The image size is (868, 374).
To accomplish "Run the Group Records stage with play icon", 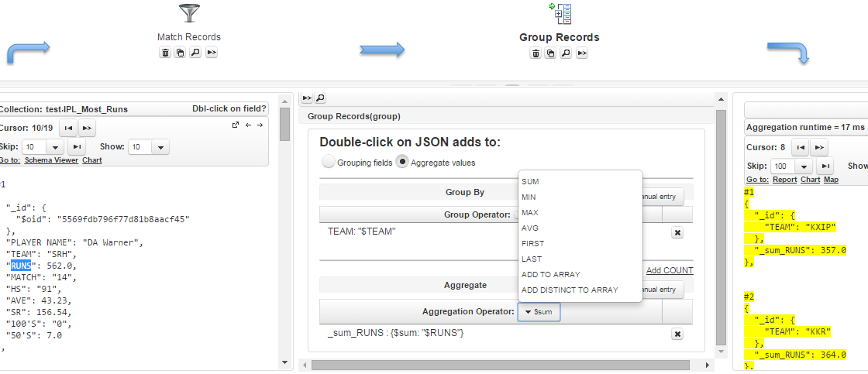I will click(x=581, y=53).
